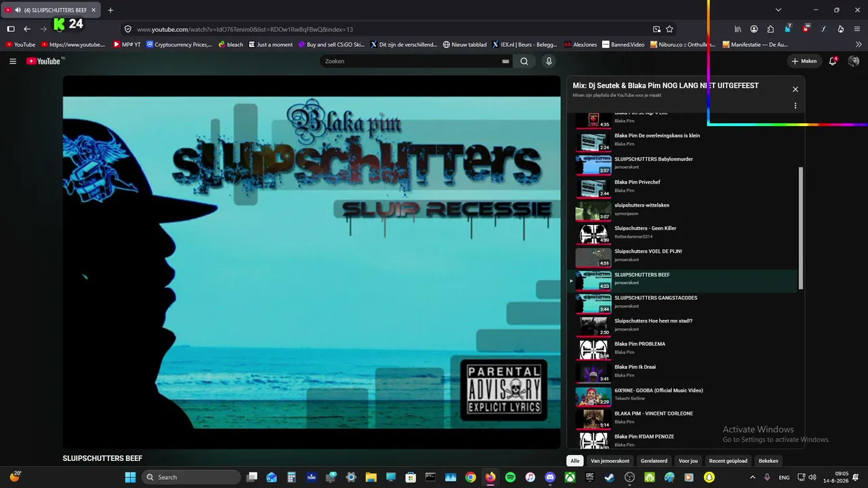Close the mix playlist panel
868x488 pixels.
click(795, 89)
